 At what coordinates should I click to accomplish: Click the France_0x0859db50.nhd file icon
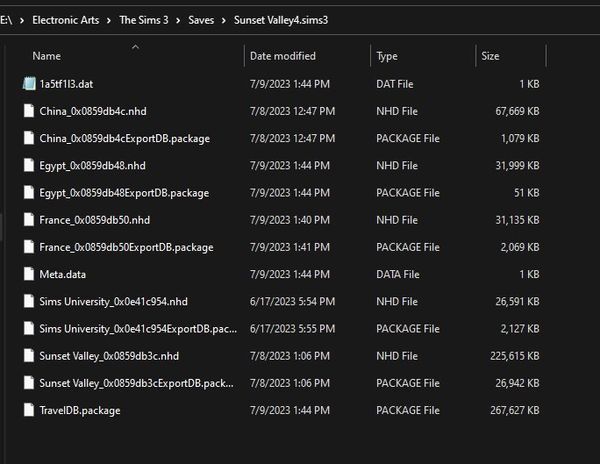click(x=29, y=220)
